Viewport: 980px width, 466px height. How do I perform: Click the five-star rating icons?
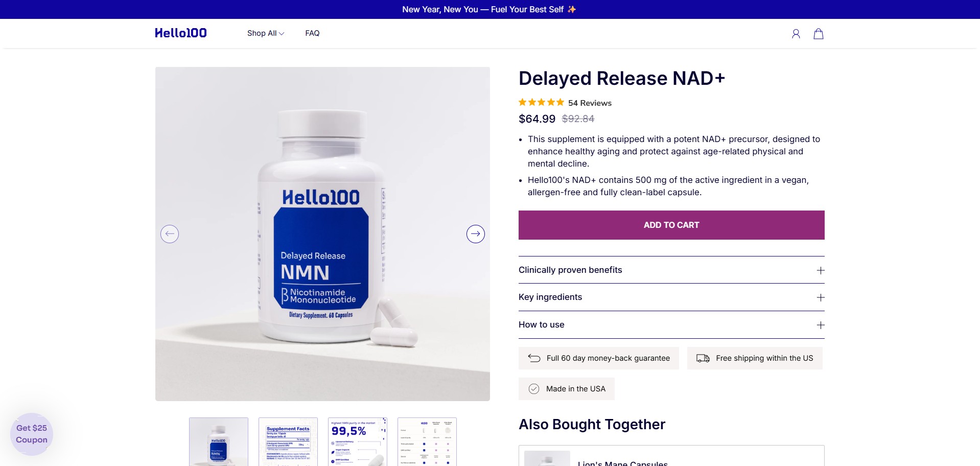coord(541,102)
